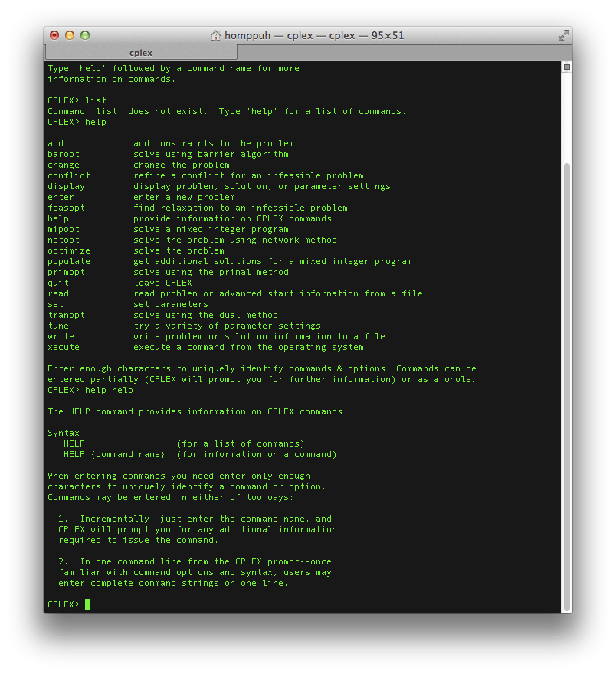Click the 'display' command name
Image resolution: width=616 pixels, height=674 pixels.
[x=66, y=187]
